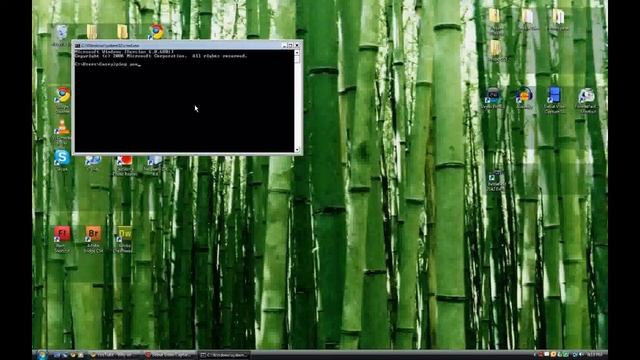
Task: Switch to the Chrome YouTube taskbar button
Action: [115, 355]
